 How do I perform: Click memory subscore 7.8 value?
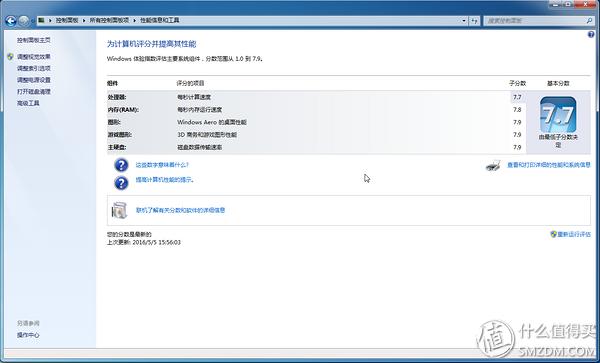pyautogui.click(x=517, y=110)
